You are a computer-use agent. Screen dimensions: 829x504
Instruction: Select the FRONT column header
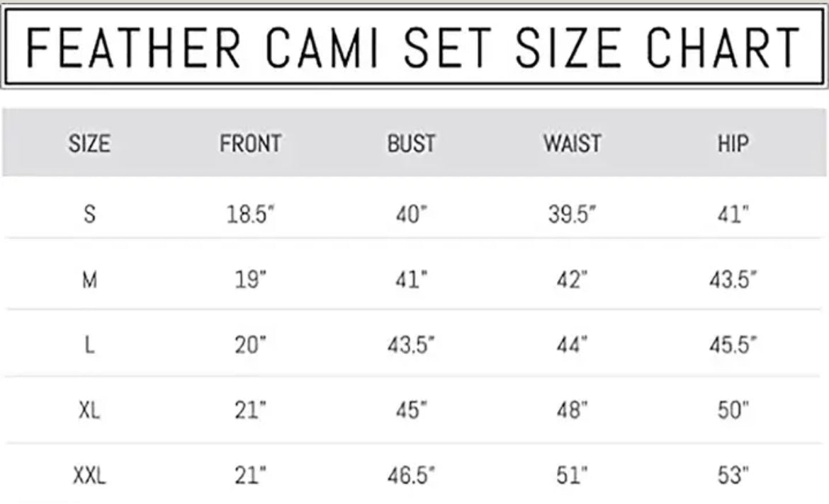[x=250, y=144]
